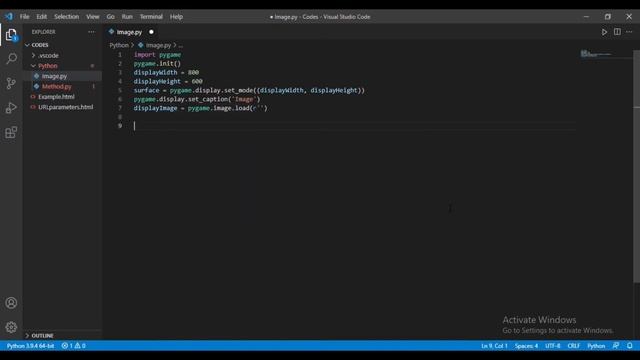Change CRLF end of line sequence
Screen dimensions: 640x360
pos(573,346)
